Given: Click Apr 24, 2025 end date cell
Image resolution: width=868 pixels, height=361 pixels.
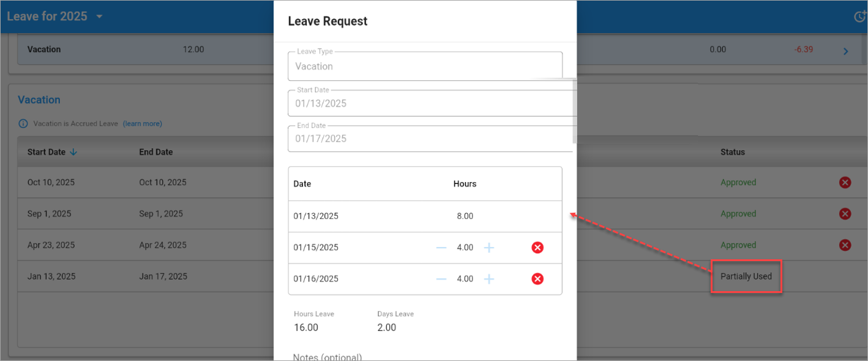Looking at the screenshot, I should (x=163, y=245).
